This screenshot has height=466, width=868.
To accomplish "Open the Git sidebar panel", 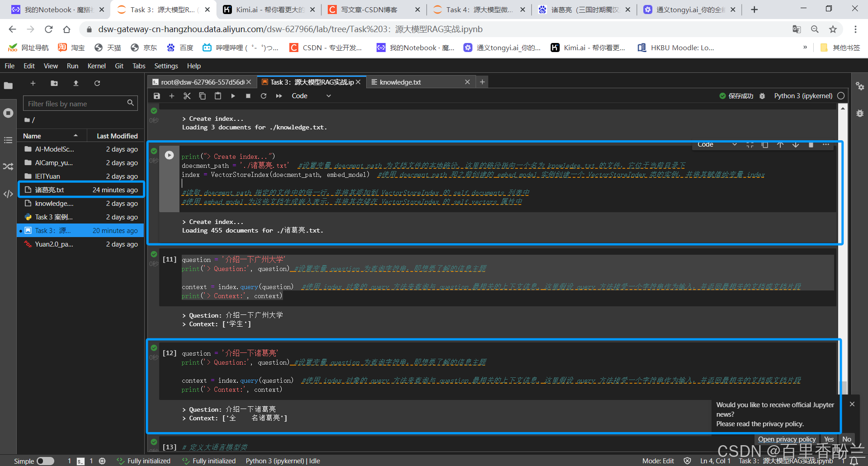I will coord(8,166).
